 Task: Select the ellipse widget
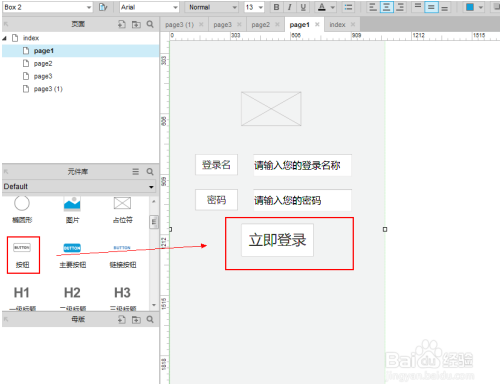click(22, 209)
